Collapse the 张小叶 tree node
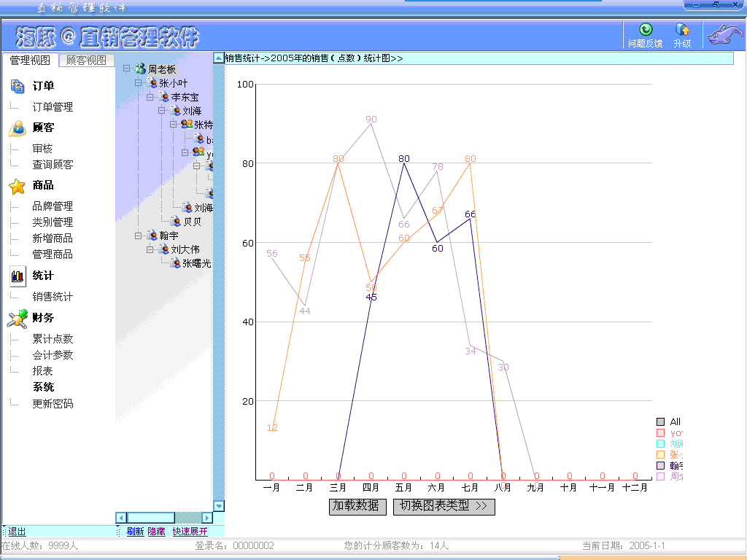The width and height of the screenshot is (747, 560). coord(138,82)
